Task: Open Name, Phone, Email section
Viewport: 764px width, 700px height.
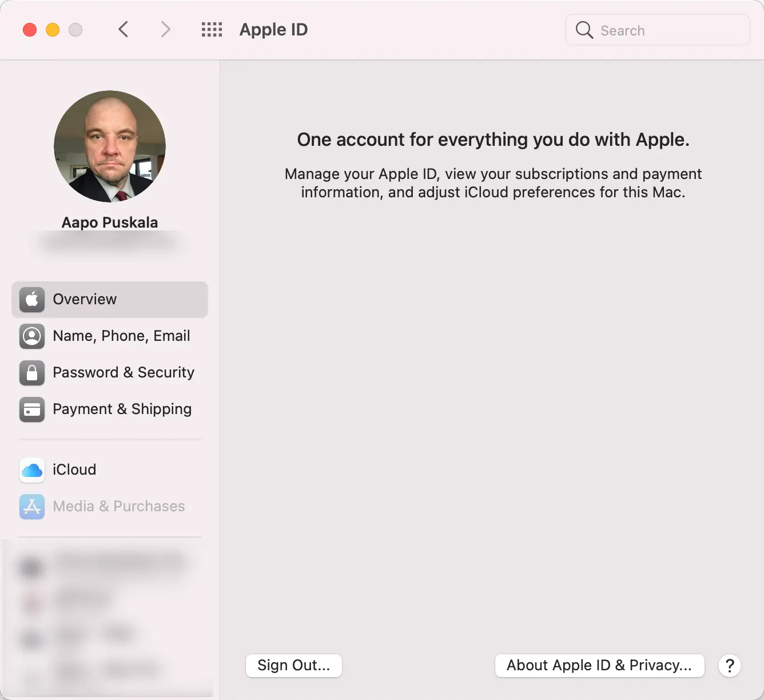Action: 110,336
